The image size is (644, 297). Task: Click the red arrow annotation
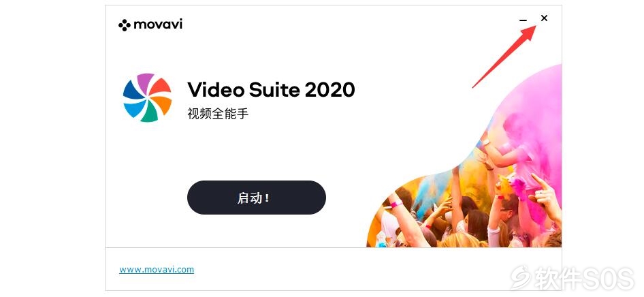click(x=504, y=57)
